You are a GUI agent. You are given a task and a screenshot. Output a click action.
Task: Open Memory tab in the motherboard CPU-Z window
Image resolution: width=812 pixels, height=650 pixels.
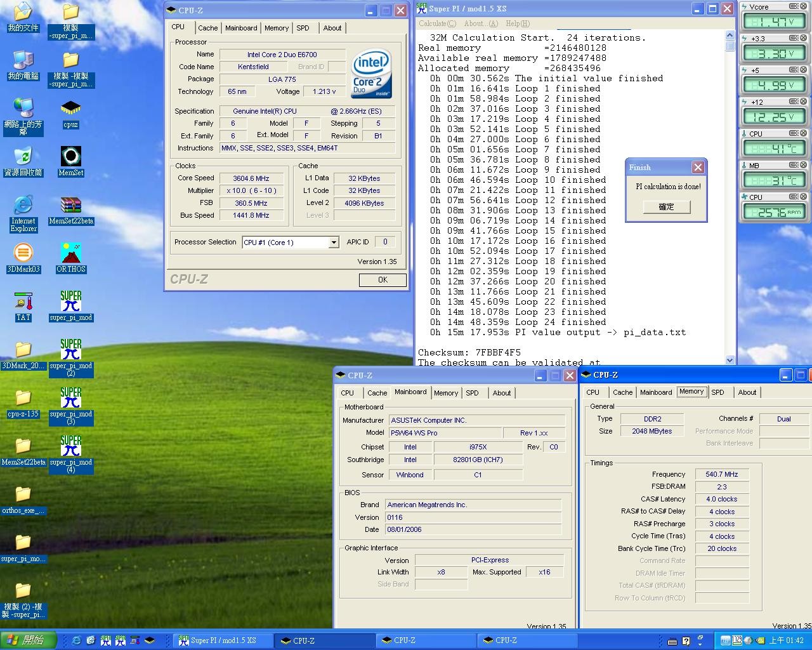[446, 393]
